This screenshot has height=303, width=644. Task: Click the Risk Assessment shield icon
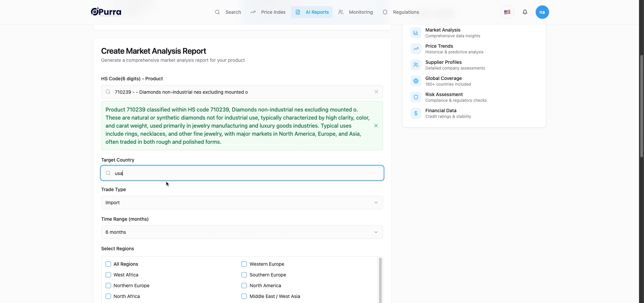click(x=416, y=97)
